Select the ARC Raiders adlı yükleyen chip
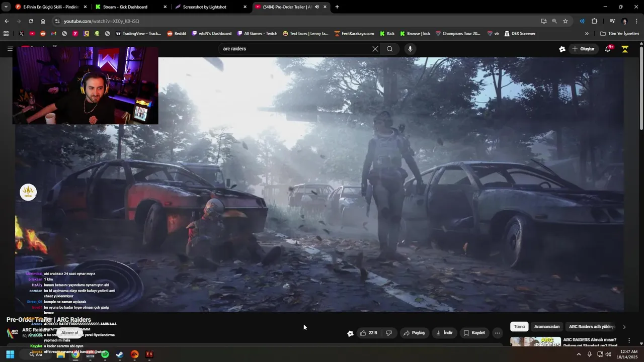Image resolution: width=644 pixels, height=362 pixels. point(592,327)
